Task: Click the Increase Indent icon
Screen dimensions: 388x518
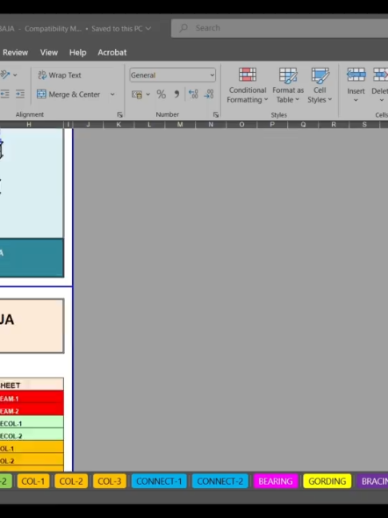Action: [20, 94]
